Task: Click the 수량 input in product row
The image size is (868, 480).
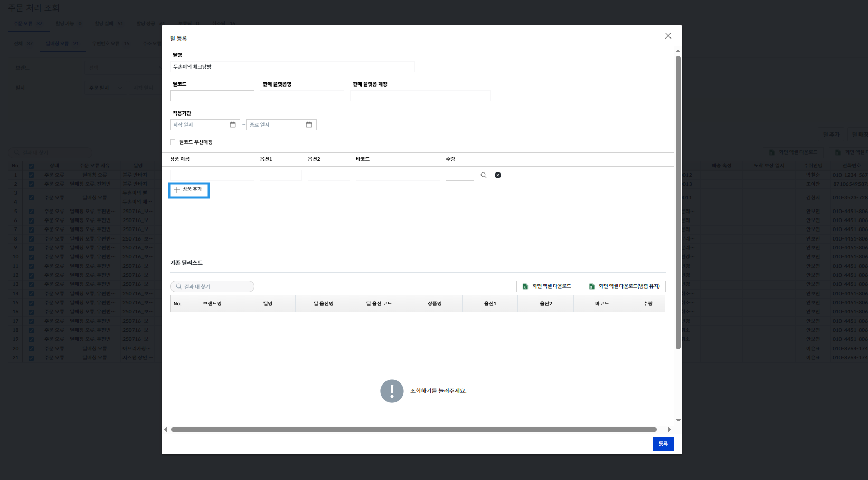Action: pyautogui.click(x=460, y=176)
